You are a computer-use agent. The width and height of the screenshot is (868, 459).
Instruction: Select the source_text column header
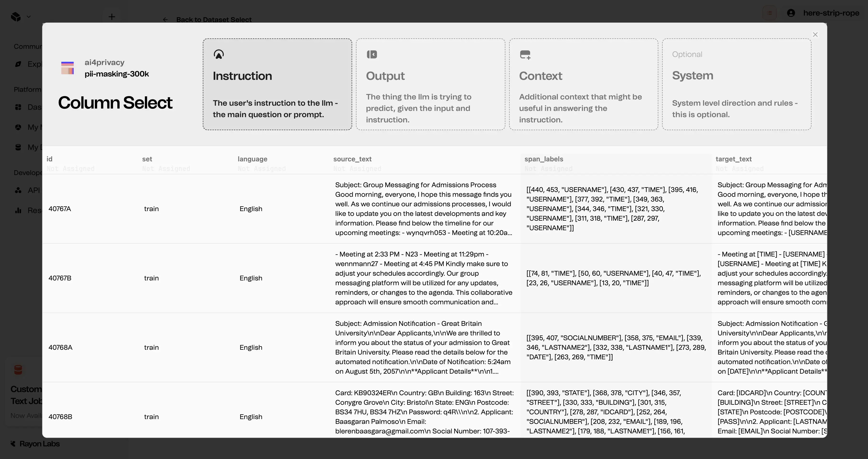(352, 159)
